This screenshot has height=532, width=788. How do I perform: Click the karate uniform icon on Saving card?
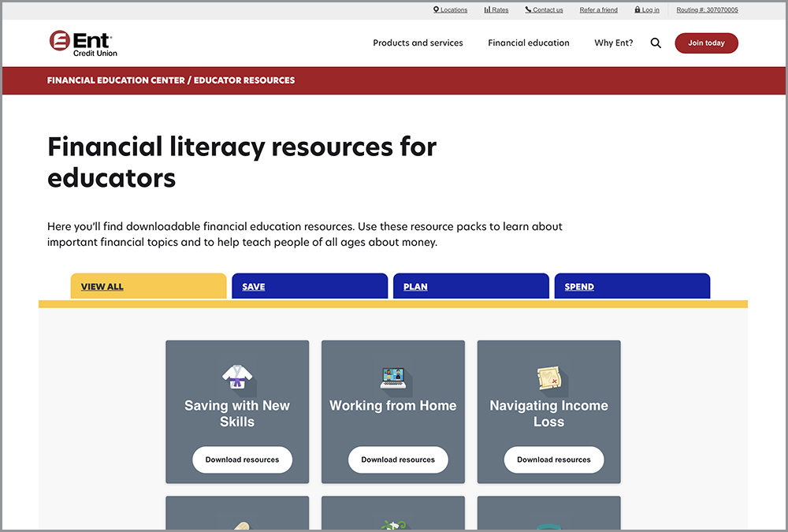pyautogui.click(x=237, y=377)
